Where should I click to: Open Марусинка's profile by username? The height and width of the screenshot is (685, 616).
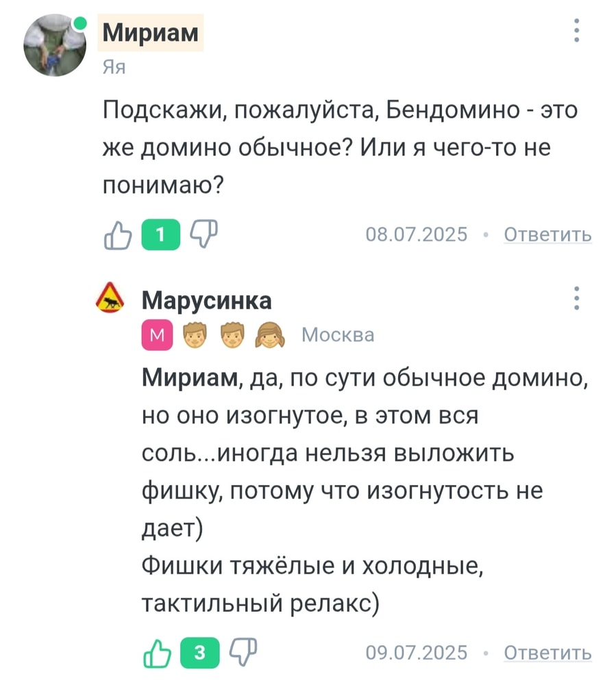tap(206, 300)
